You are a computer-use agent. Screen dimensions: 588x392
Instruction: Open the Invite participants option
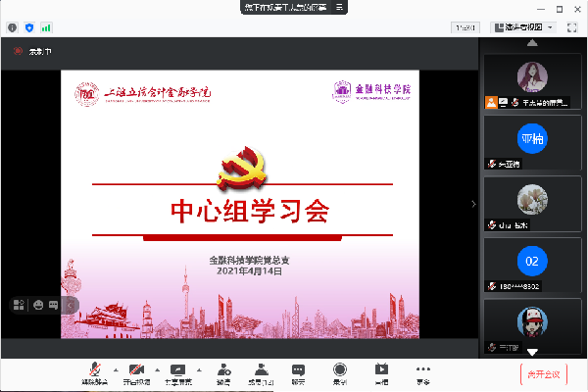tap(224, 370)
